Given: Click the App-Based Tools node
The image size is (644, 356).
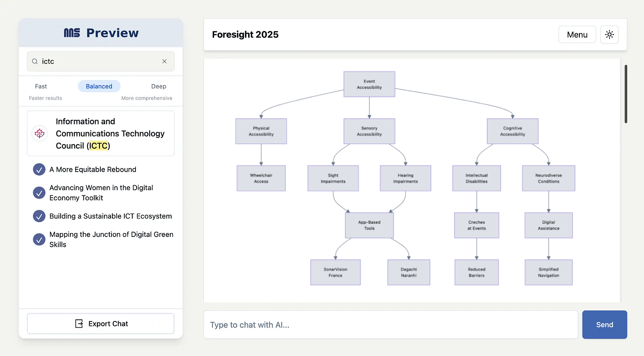Looking at the screenshot, I should pos(369,225).
